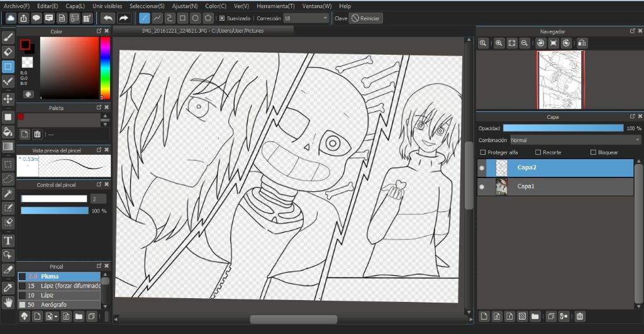Duplicate layer icon in Capa panel

[551, 316]
